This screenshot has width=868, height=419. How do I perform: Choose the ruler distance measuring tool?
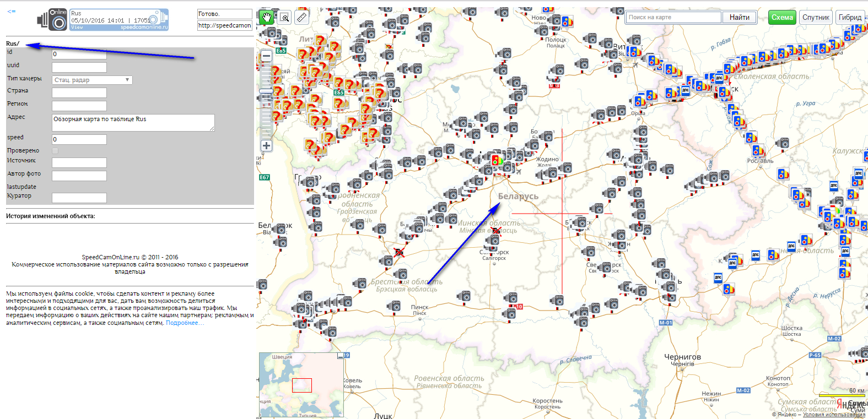[301, 17]
